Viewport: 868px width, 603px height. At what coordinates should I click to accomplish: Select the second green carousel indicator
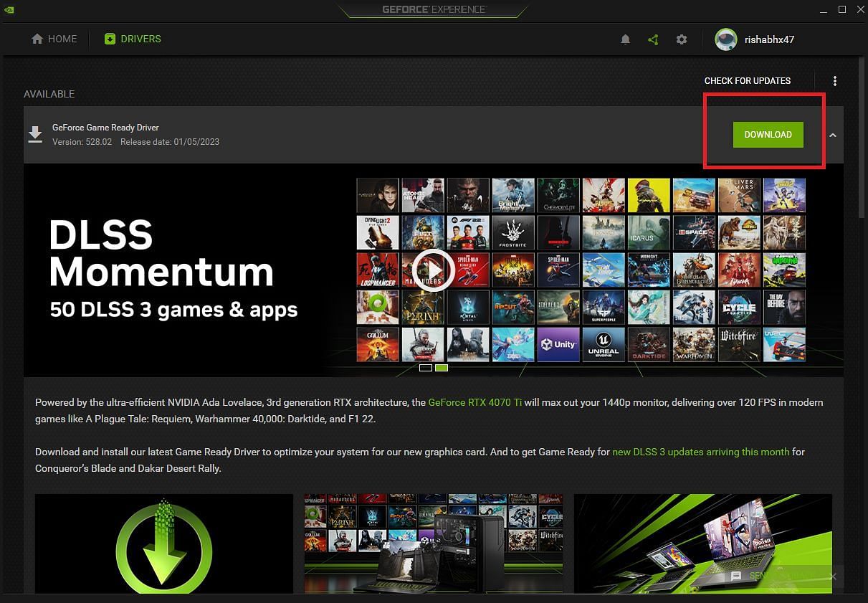(442, 368)
